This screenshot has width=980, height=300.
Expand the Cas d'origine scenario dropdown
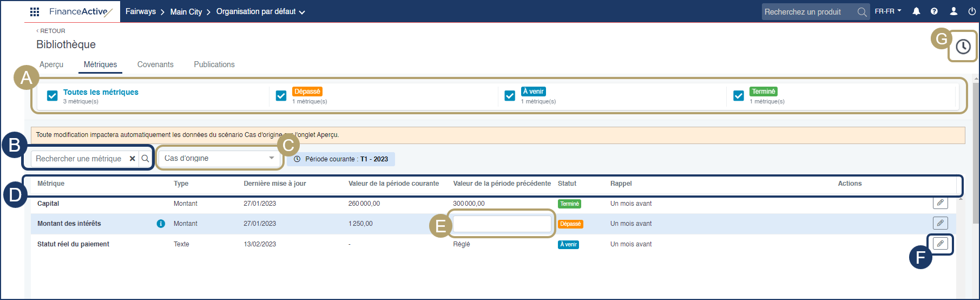point(219,159)
